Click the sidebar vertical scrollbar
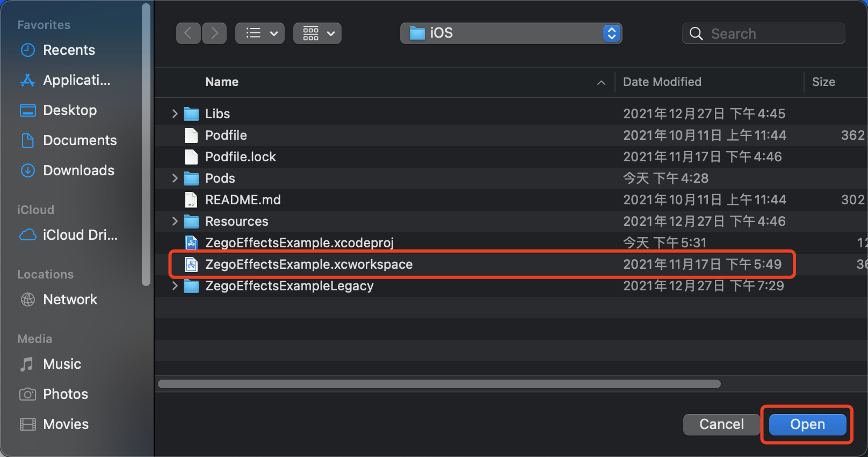868x457 pixels. pyautogui.click(x=146, y=145)
